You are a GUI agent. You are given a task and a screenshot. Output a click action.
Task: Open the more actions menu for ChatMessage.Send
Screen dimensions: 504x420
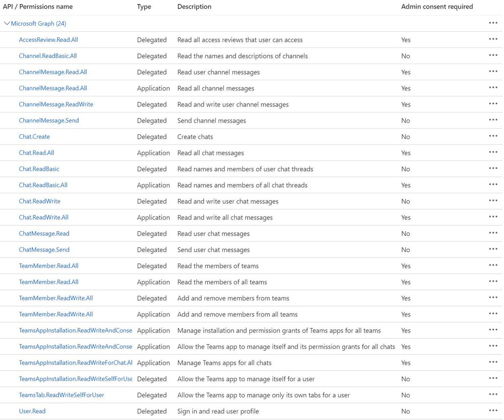pos(493,249)
